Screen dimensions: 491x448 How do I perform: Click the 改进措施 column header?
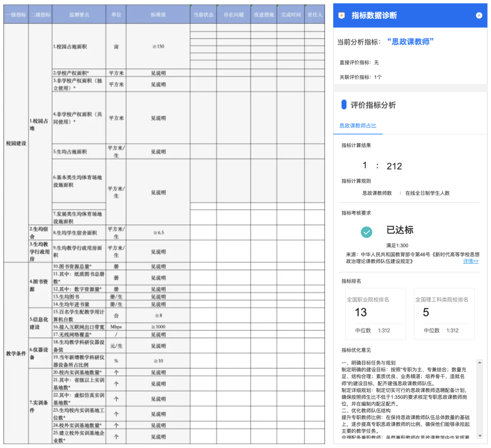(264, 15)
